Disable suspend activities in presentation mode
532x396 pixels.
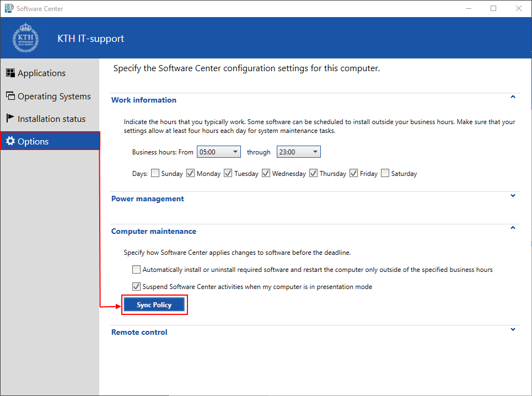pos(136,287)
